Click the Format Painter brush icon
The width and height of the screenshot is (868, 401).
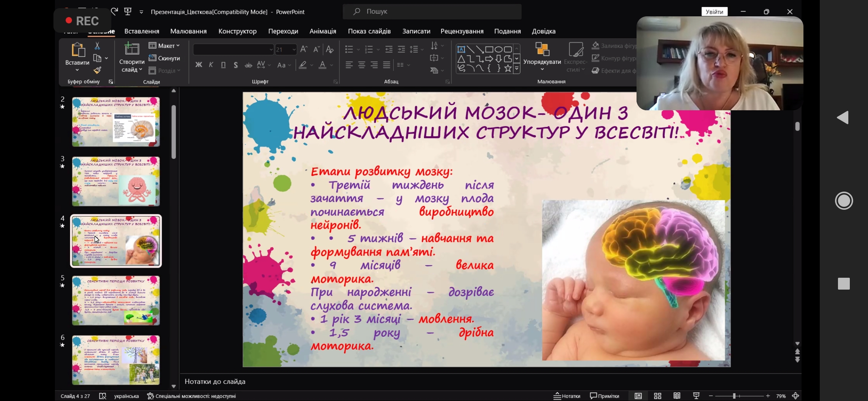(97, 70)
